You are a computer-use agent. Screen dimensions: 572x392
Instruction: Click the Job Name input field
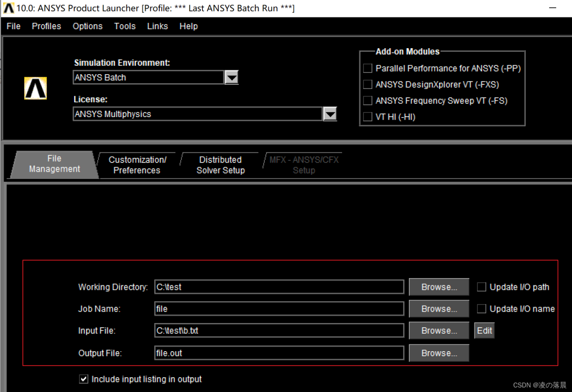pyautogui.click(x=278, y=308)
